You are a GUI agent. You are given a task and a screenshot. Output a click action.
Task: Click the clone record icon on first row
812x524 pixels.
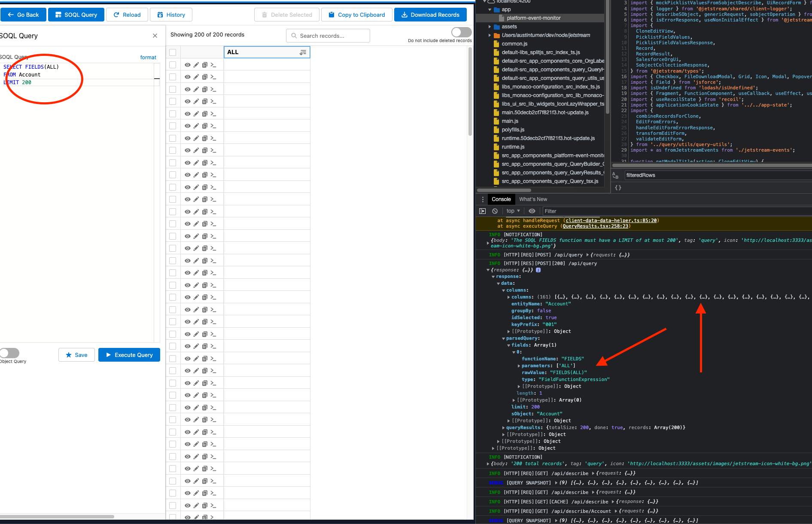[205, 64]
